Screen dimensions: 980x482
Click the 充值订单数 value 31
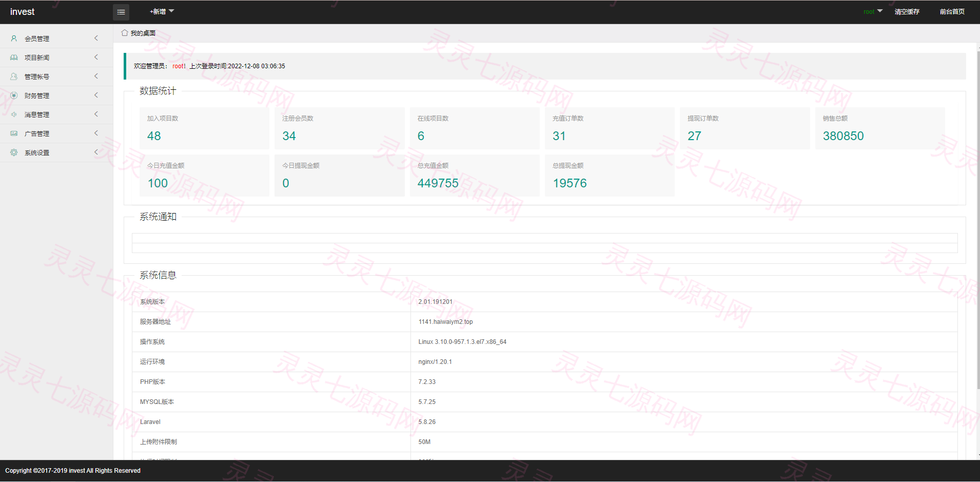point(559,136)
